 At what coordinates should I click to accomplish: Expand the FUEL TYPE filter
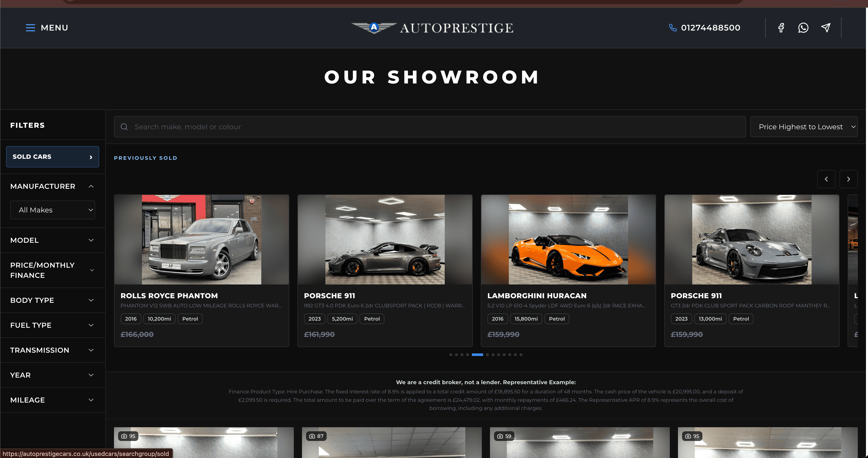coord(53,325)
